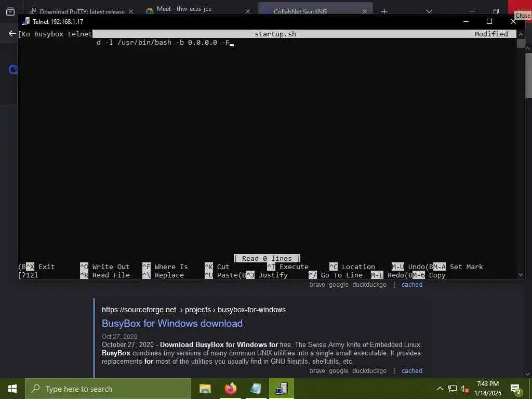Click the Telnet scrollbar down arrow
Screen dimensions: 532x399
pyautogui.click(x=521, y=275)
